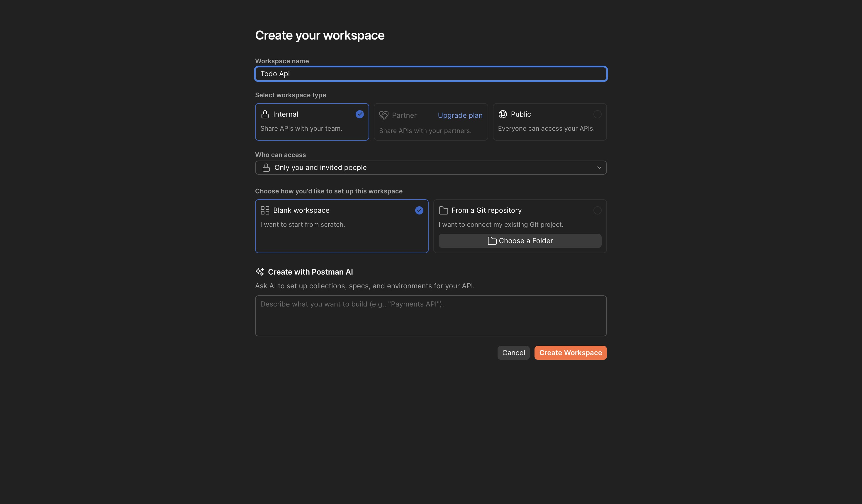Click the Create Workspace button
Image resolution: width=862 pixels, height=504 pixels.
(x=571, y=353)
